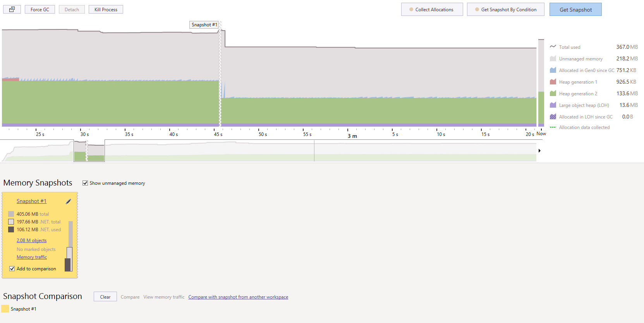The image size is (644, 323).
Task: Uncheck Add to comparison
Action: click(12, 269)
